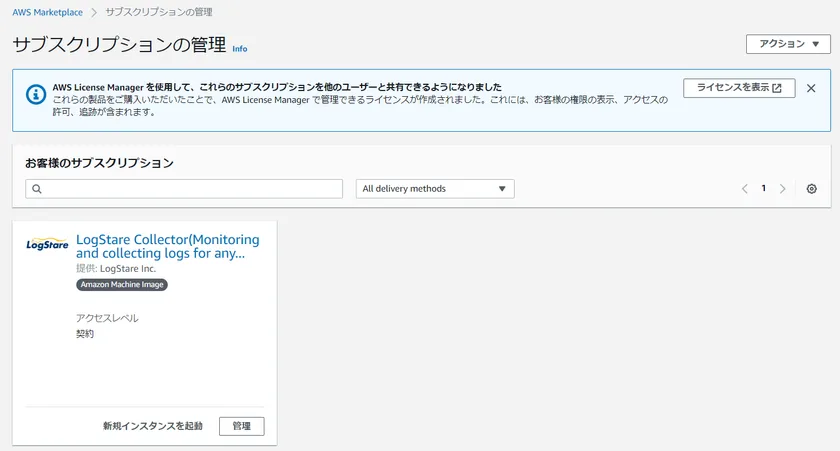
Task: Expand the All delivery methods filter
Action: tap(435, 189)
